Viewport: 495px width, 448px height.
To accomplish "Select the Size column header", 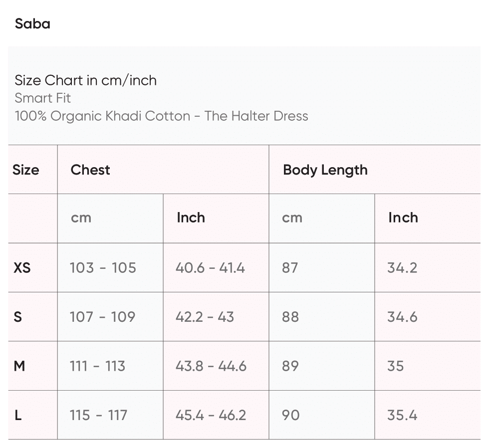I will coord(25,170).
